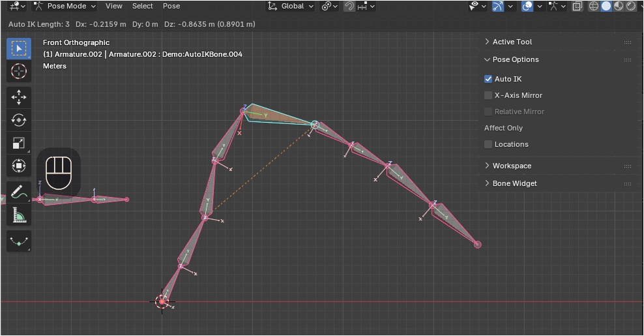The image size is (644, 336).
Task: Select the Select Box tool
Action: click(x=19, y=48)
